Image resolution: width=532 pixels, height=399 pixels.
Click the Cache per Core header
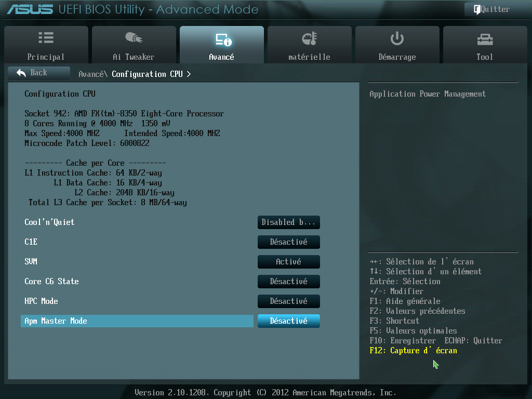(x=96, y=163)
